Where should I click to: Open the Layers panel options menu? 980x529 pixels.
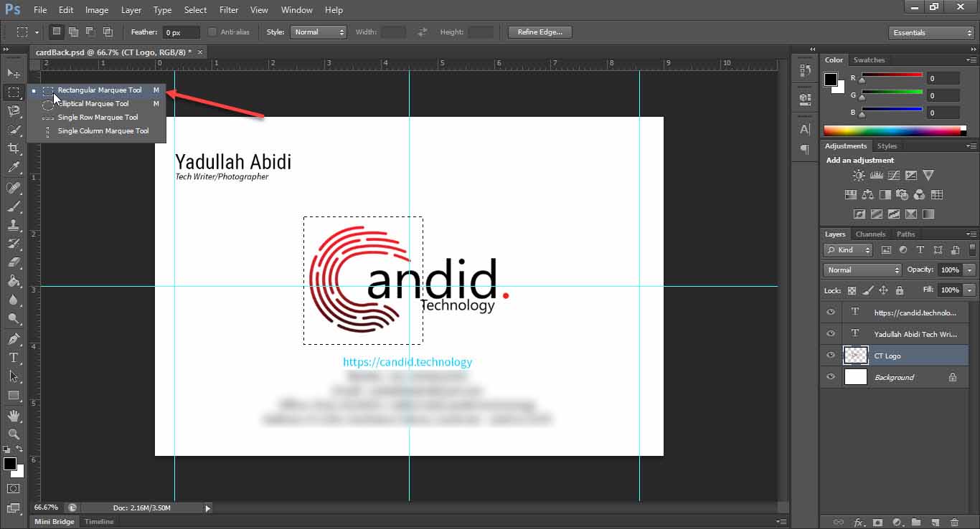971,234
